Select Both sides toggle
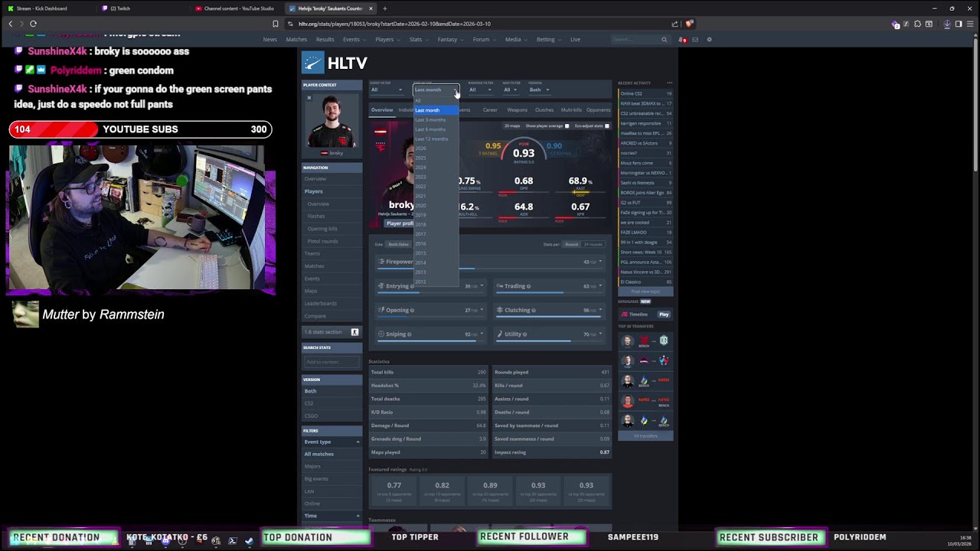980x551 pixels. tap(398, 244)
